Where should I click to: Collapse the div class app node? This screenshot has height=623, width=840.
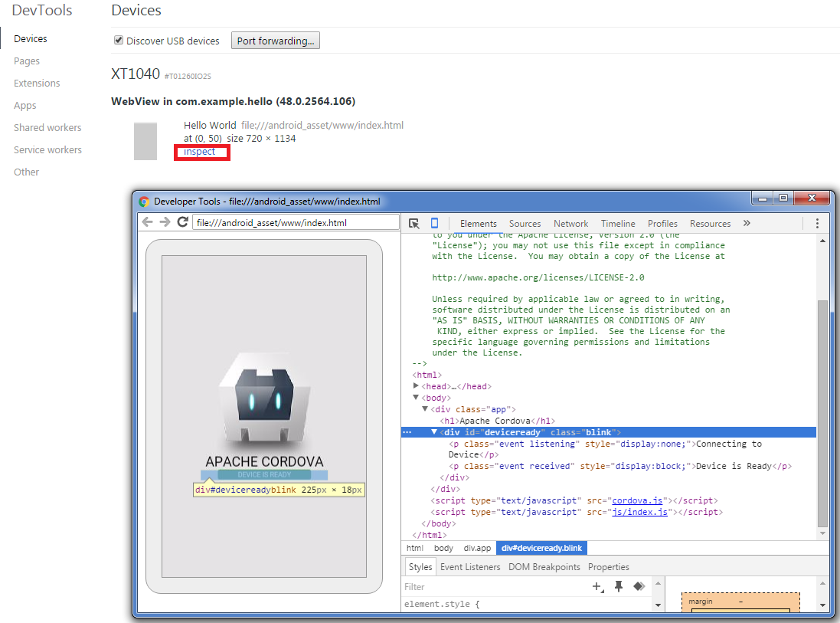pos(425,408)
